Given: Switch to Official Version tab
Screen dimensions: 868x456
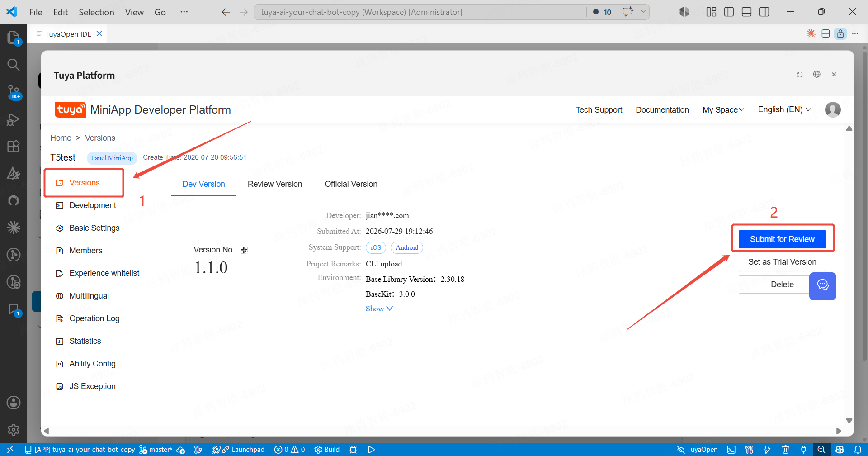Looking at the screenshot, I should 351,184.
